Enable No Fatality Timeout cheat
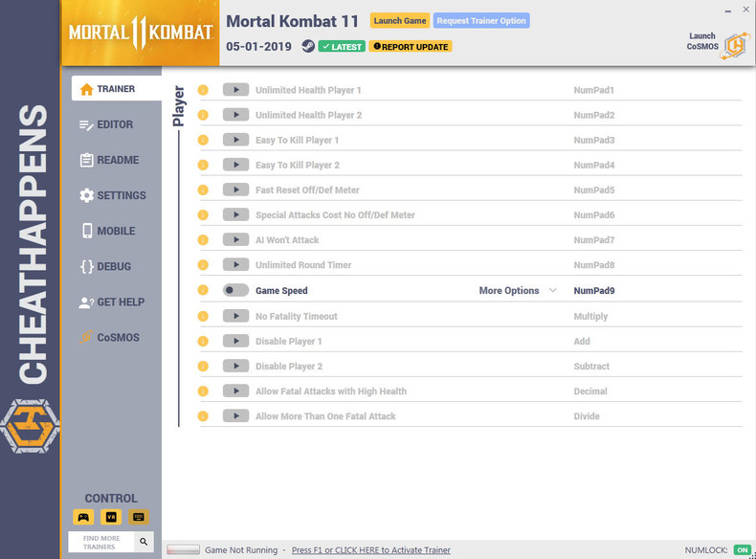The width and height of the screenshot is (756, 559). [235, 316]
